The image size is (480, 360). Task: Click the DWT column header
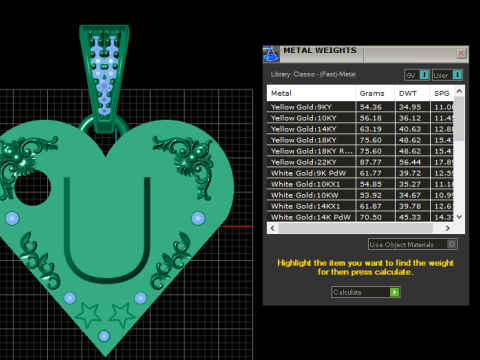(x=412, y=93)
